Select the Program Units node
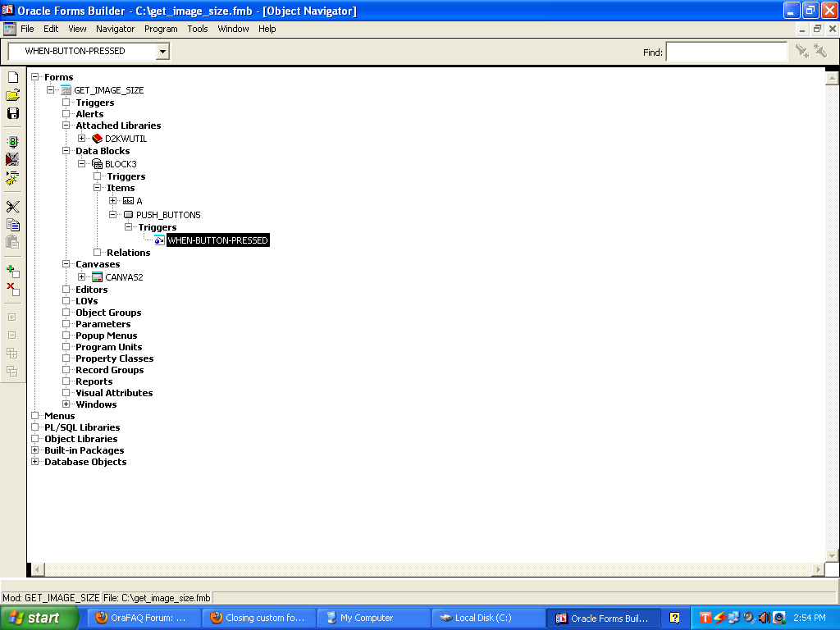 (108, 347)
